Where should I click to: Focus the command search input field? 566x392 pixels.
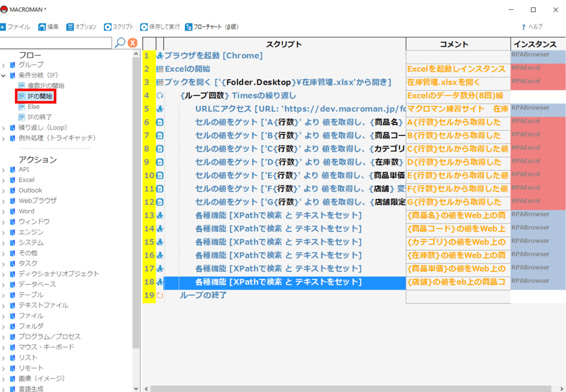(x=56, y=42)
